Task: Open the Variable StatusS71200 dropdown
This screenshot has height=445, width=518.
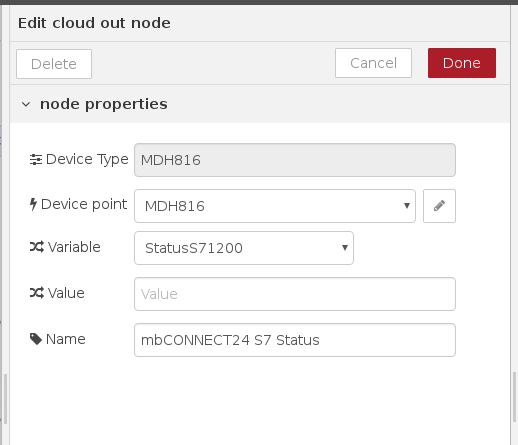Action: [x=244, y=248]
